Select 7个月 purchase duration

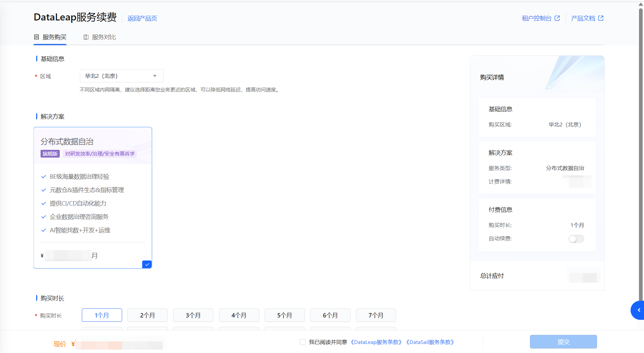376,315
